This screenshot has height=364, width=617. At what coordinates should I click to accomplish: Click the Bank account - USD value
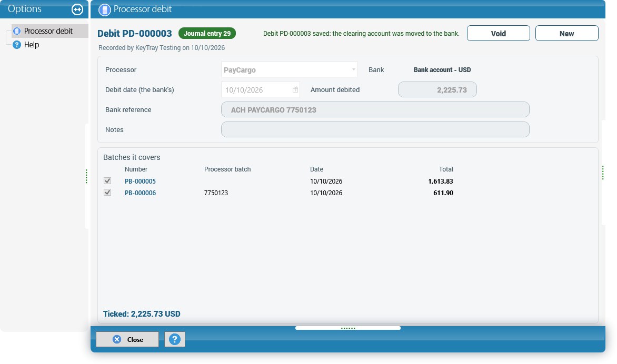coord(442,70)
